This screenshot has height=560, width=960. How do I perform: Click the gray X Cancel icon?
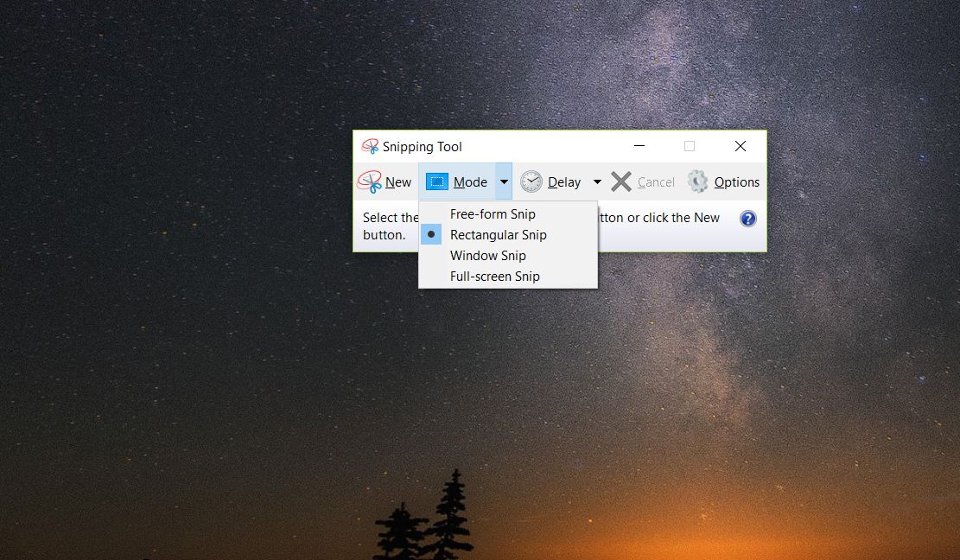point(621,181)
